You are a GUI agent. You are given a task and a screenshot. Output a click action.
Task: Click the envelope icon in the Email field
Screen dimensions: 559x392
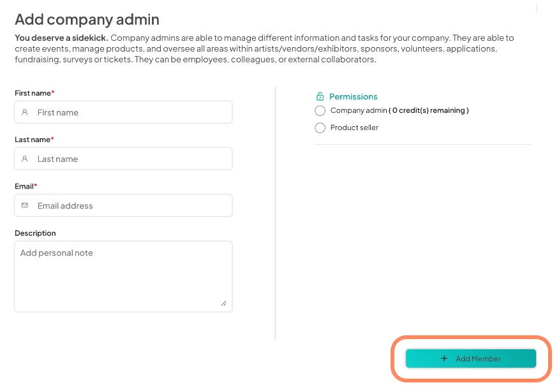coord(24,205)
